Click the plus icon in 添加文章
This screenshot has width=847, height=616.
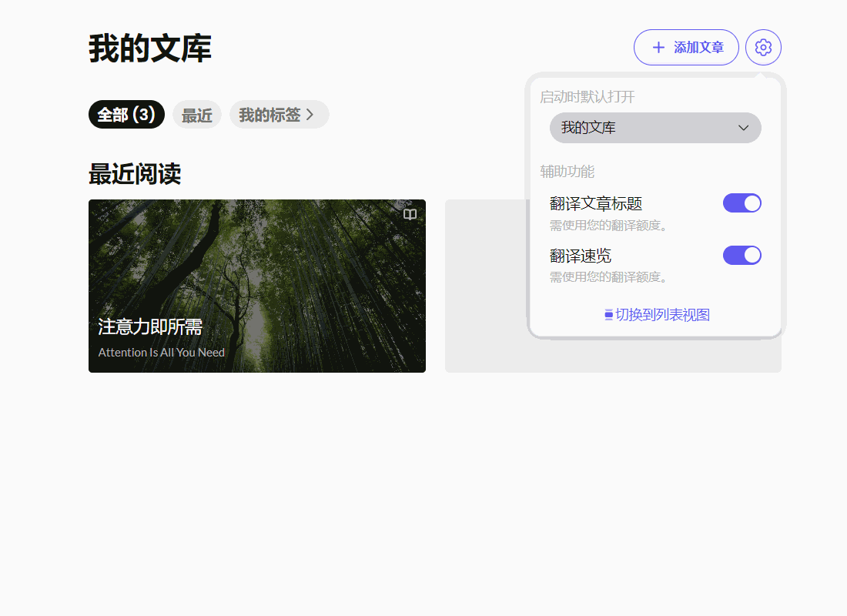[658, 48]
